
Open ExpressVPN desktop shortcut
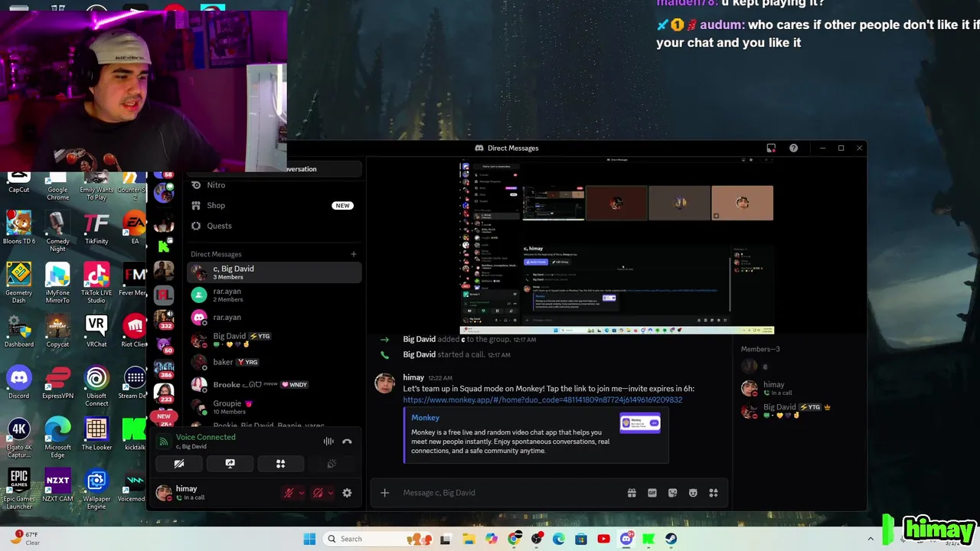coord(57,383)
